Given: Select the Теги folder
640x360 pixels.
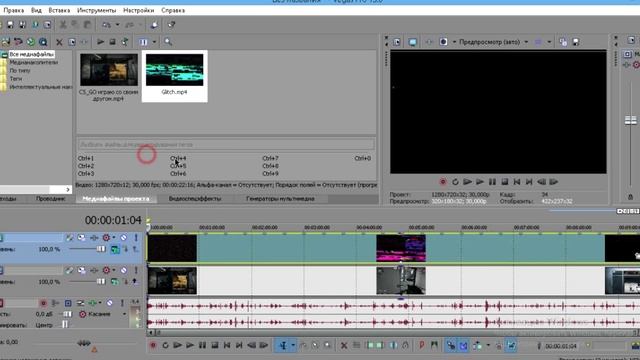Looking at the screenshot, I should pyautogui.click(x=16, y=79).
